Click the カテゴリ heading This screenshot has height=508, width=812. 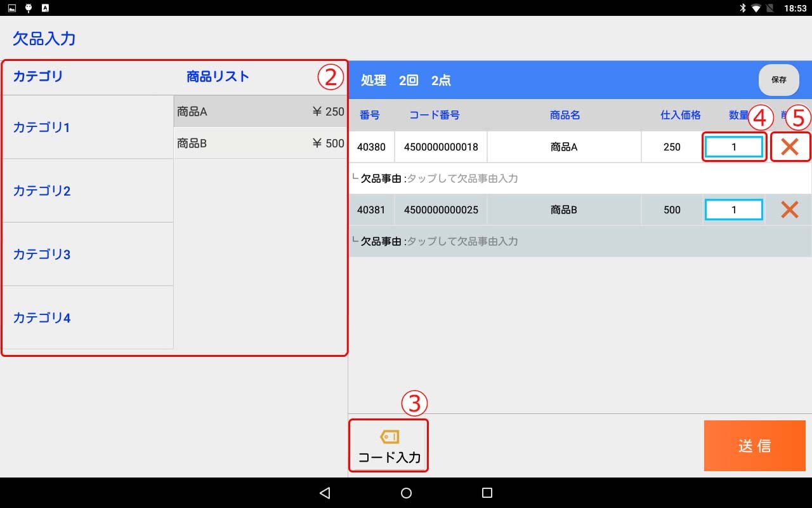(x=38, y=77)
